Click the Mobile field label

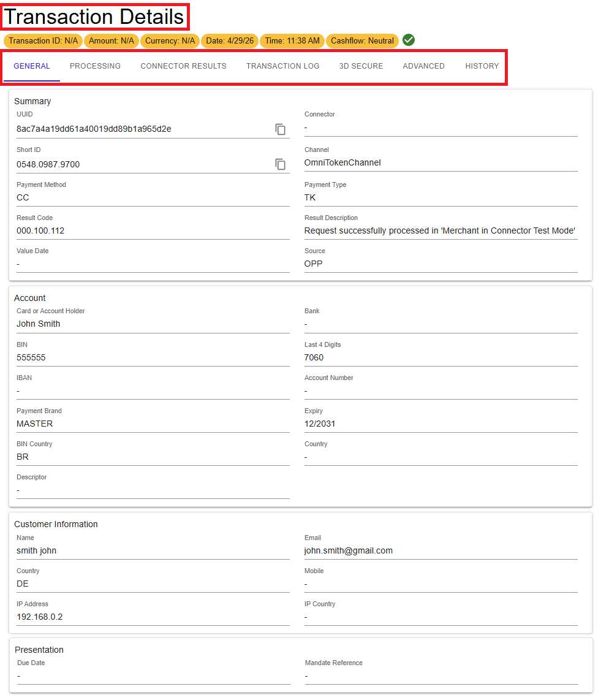[314, 571]
